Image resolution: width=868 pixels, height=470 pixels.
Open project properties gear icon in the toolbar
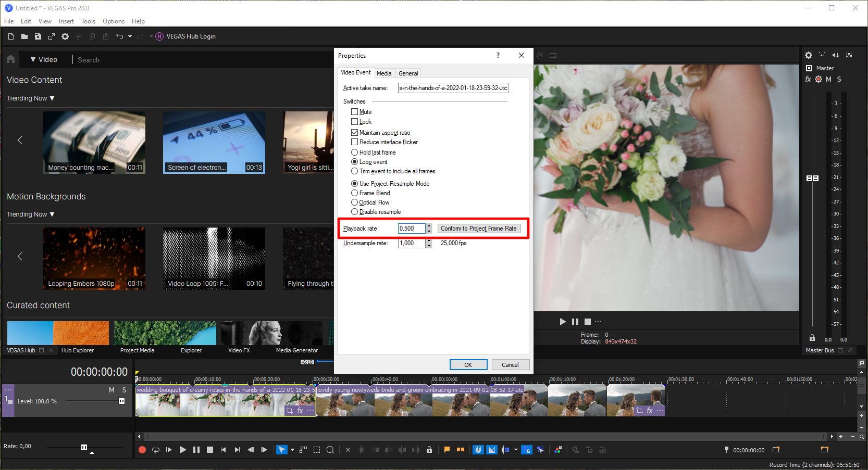pyautogui.click(x=65, y=36)
